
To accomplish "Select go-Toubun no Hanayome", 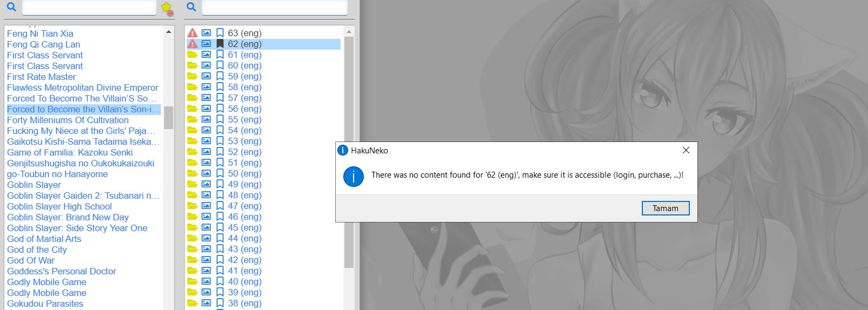I will pyautogui.click(x=57, y=174).
